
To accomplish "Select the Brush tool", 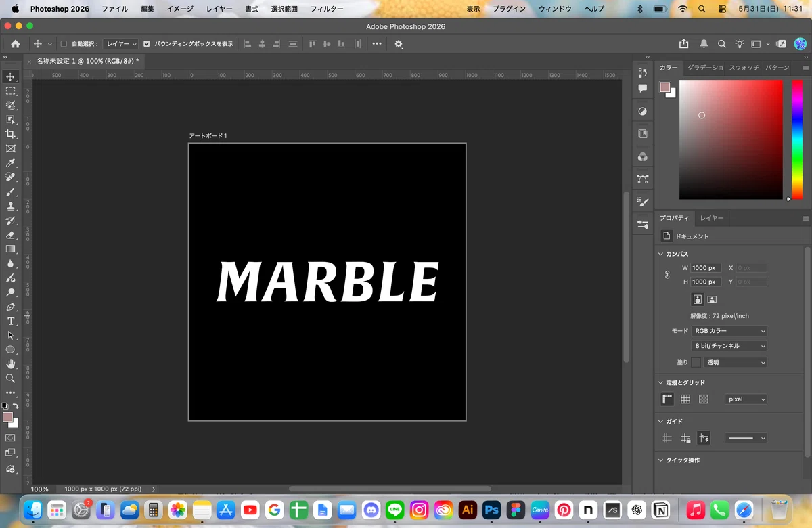I will 10,192.
